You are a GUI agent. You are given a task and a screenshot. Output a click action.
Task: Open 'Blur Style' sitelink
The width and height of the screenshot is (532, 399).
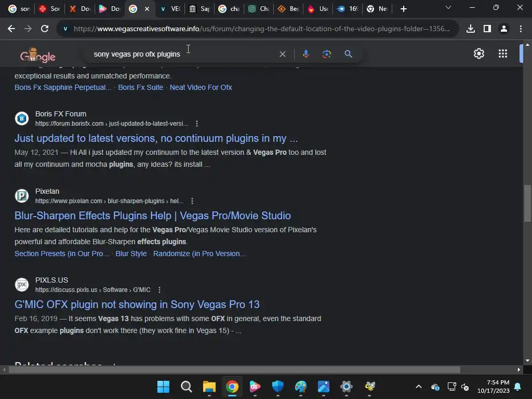pyautogui.click(x=131, y=254)
